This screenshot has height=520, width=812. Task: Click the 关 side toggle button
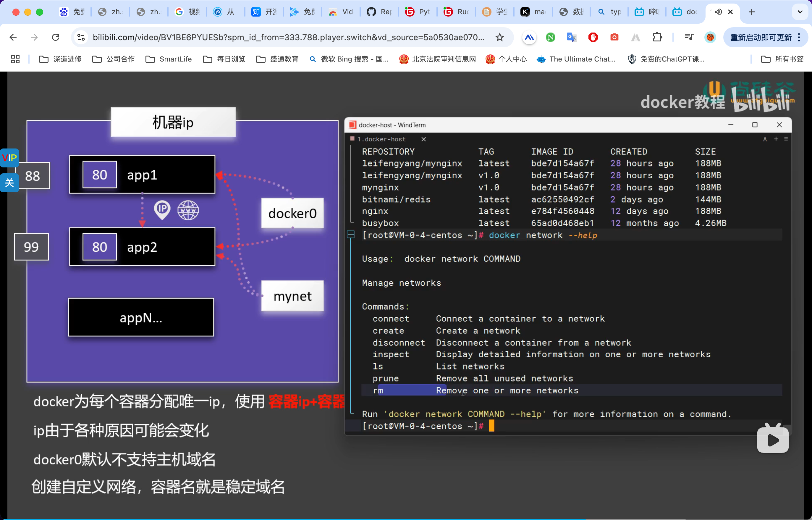point(9,183)
